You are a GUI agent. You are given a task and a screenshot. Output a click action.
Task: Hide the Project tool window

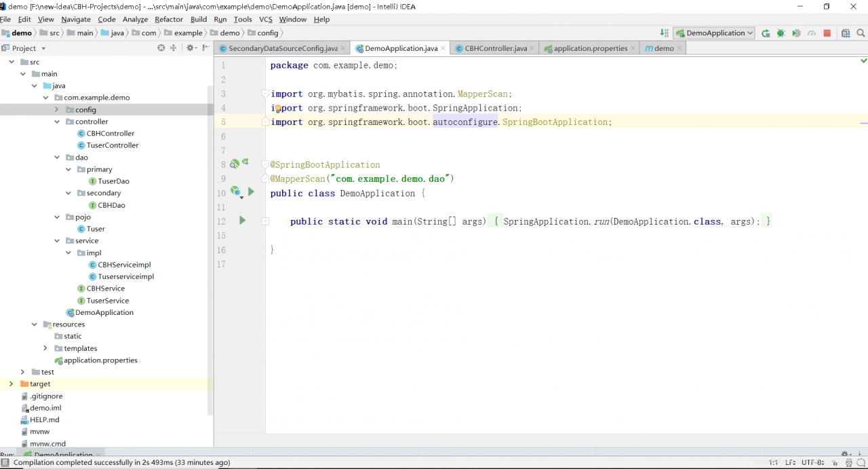(205, 48)
